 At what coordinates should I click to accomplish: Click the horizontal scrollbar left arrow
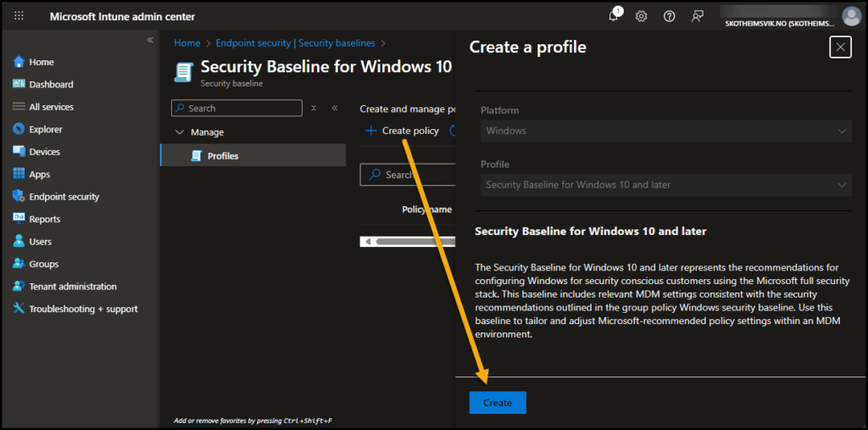pos(366,242)
